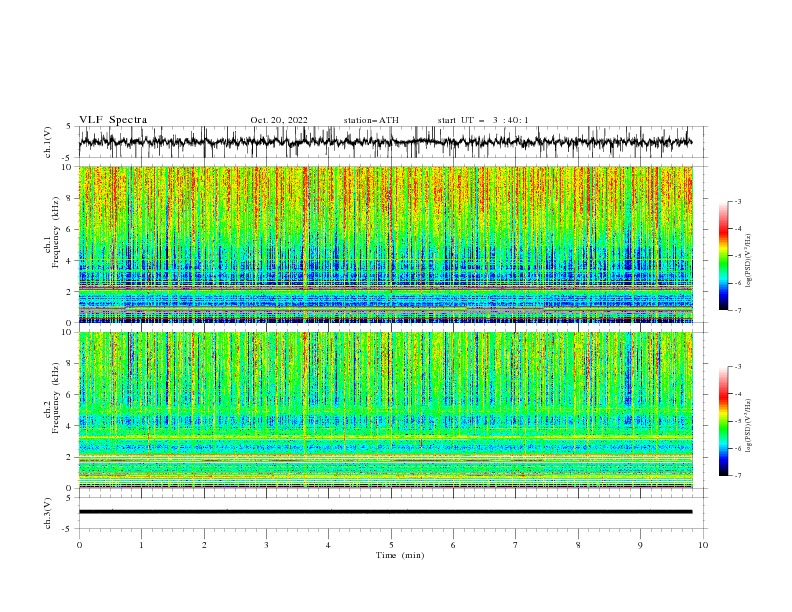Click the "-5" label on ch.1 color scale
This screenshot has width=792, height=612.
pos(738,256)
